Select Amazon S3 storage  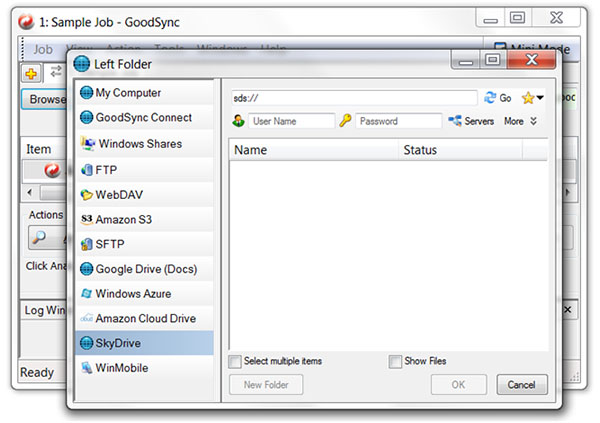tap(144, 219)
